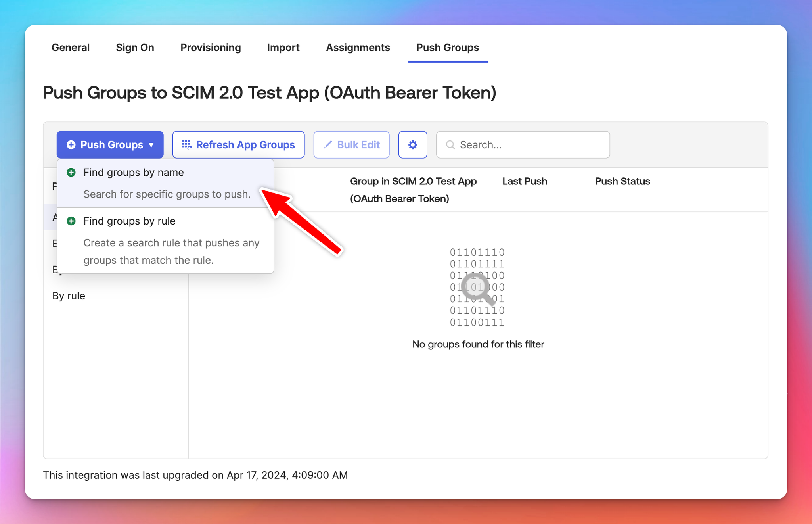Choose Find groups by name option
The height and width of the screenshot is (524, 812).
click(x=166, y=183)
